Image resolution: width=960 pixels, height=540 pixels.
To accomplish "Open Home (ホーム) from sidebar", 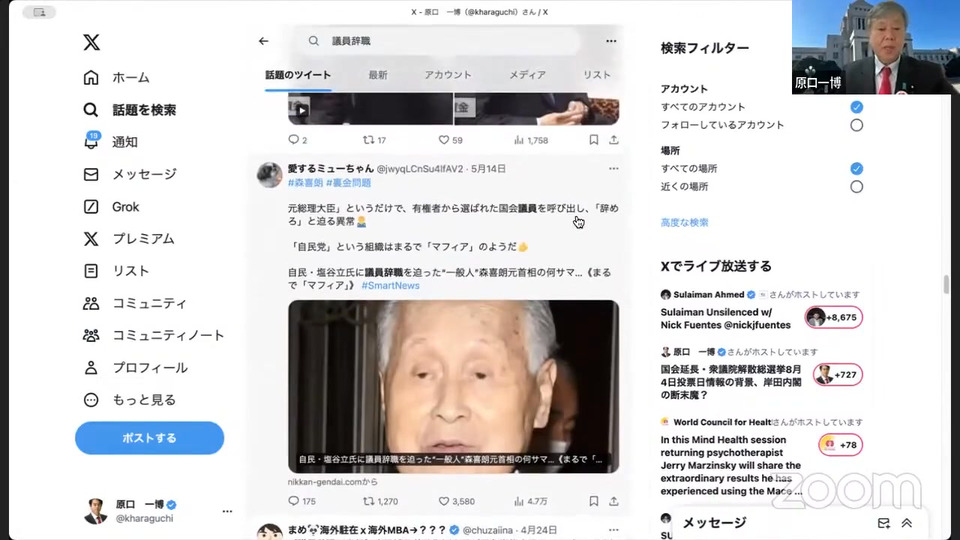I will pos(116,78).
